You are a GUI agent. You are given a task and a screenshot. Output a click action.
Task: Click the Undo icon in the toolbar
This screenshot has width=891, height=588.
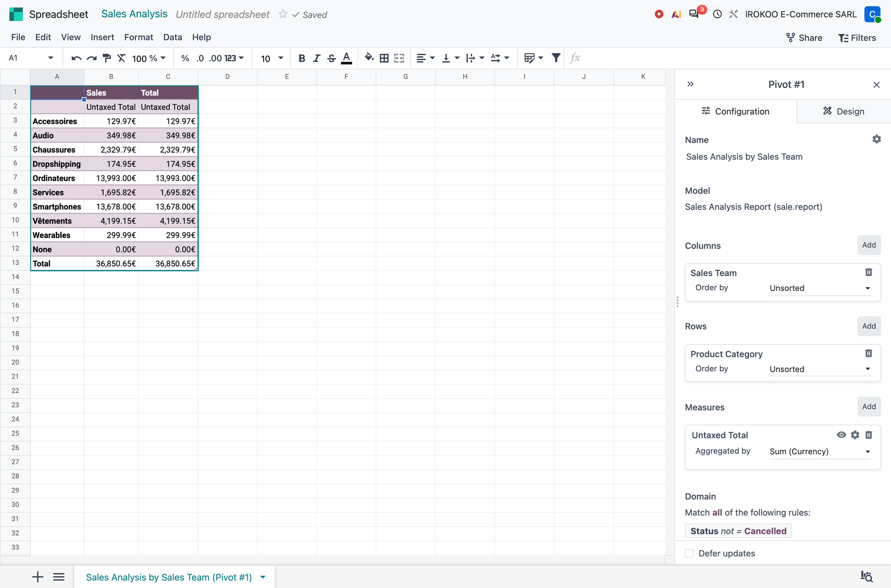pos(77,58)
